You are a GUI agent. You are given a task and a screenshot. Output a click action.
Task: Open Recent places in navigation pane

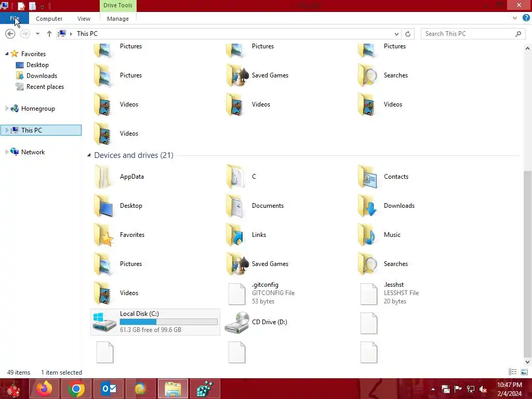click(x=45, y=87)
